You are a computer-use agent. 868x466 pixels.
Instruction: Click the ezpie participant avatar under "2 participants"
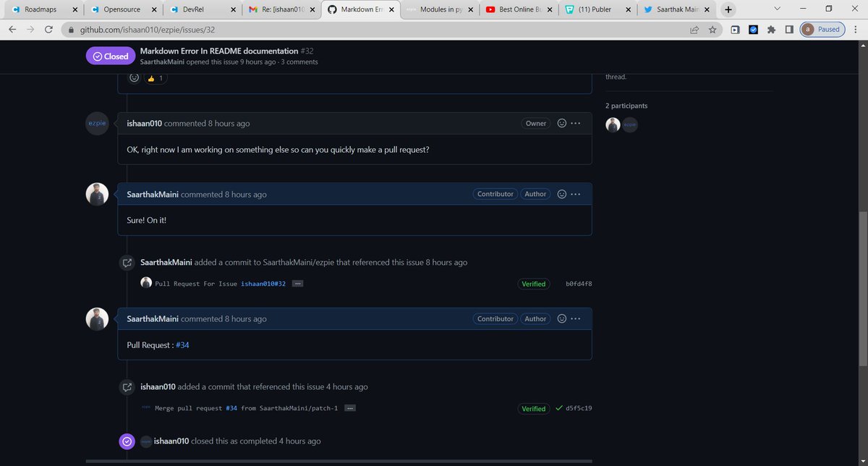click(x=630, y=124)
